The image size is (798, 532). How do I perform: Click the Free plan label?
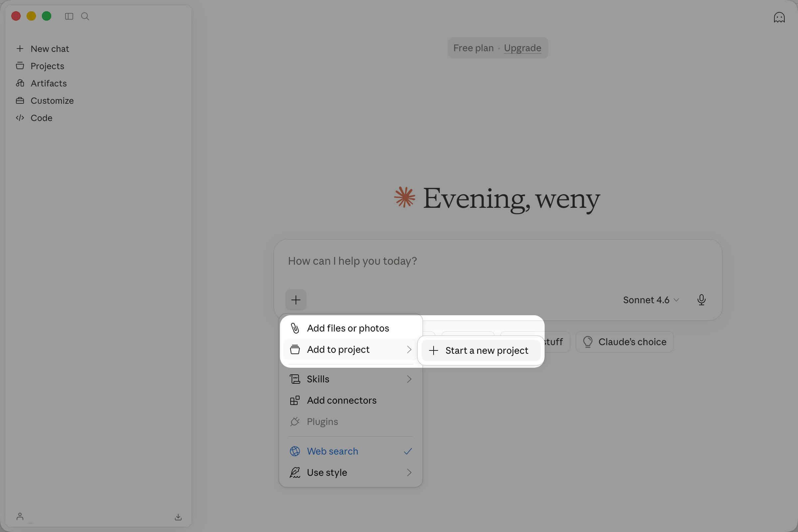(x=473, y=48)
